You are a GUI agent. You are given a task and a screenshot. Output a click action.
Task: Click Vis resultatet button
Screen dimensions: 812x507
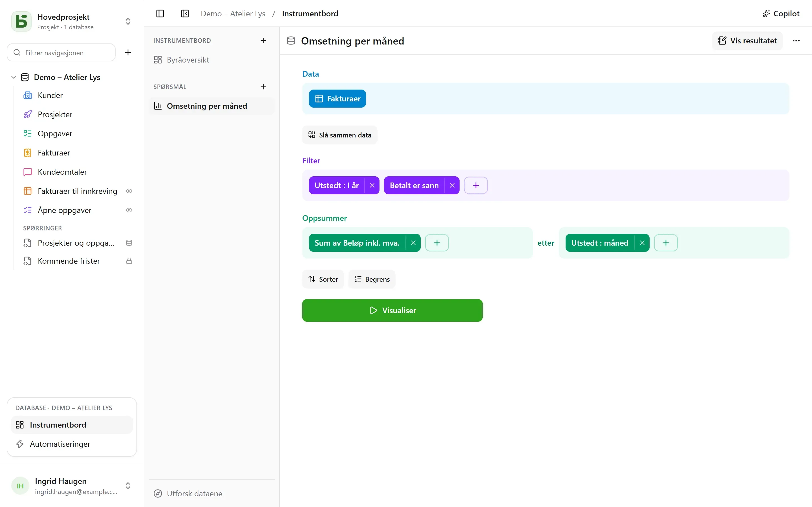point(747,41)
